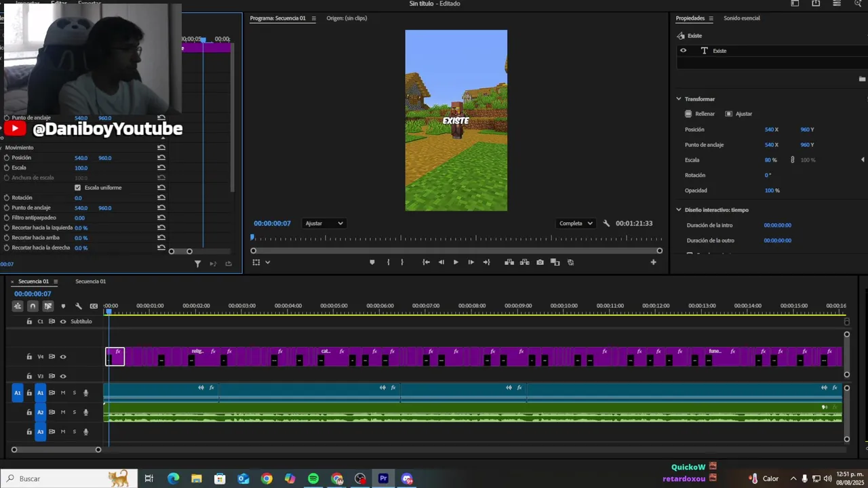
Task: Toggle stopwatch animation for Escala
Action: pos(7,167)
